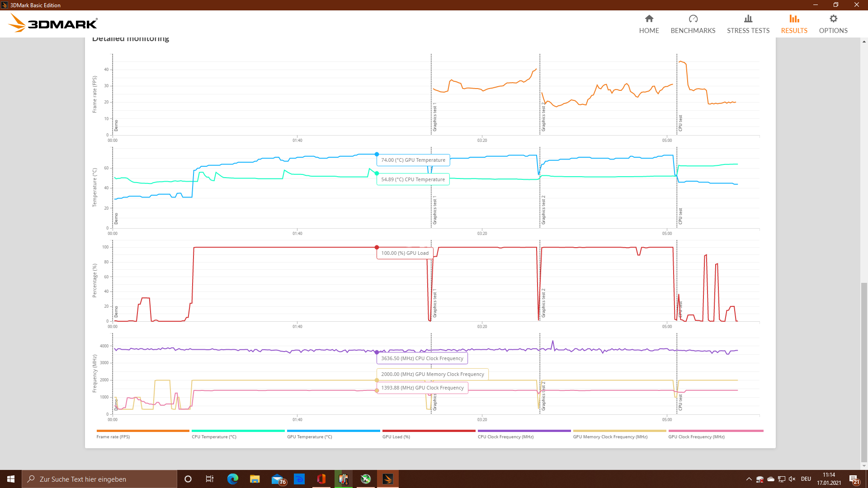Click the CPU Temperature data point marker
The height and width of the screenshot is (488, 868).
tap(377, 173)
